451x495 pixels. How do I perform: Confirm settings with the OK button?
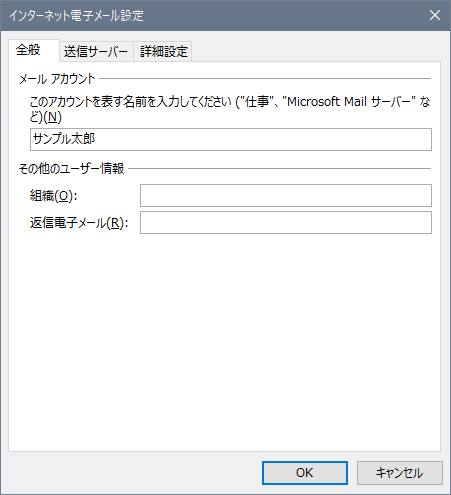click(305, 473)
